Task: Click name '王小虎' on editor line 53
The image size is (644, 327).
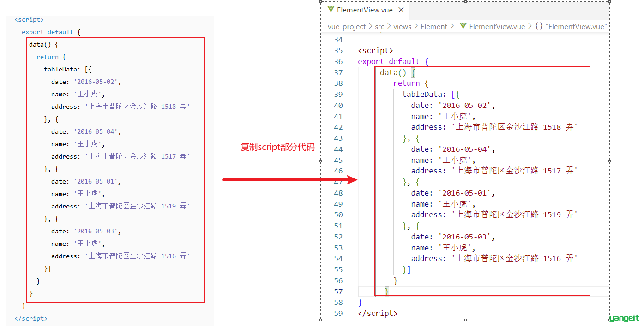Action: (443, 248)
